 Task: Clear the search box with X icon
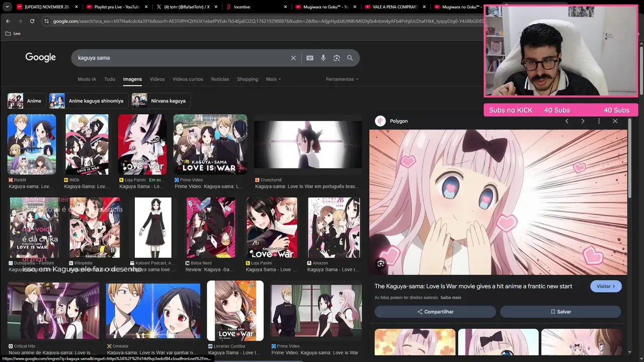pos(293,58)
